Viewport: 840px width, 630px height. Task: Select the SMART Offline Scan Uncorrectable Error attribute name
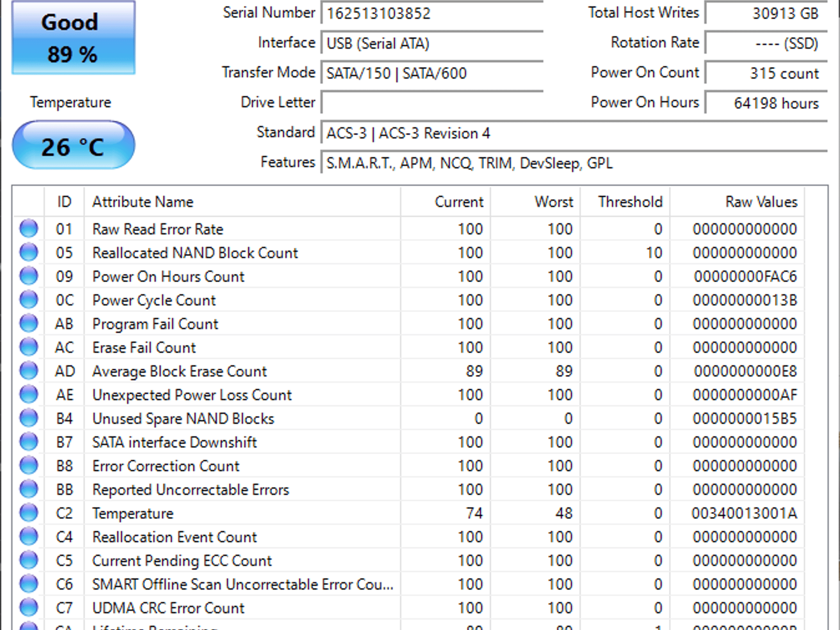point(242,584)
